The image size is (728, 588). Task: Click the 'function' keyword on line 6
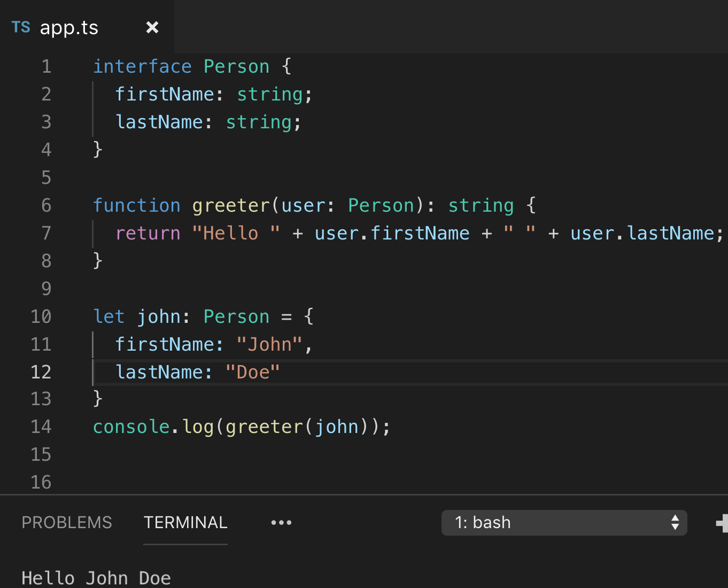137,205
